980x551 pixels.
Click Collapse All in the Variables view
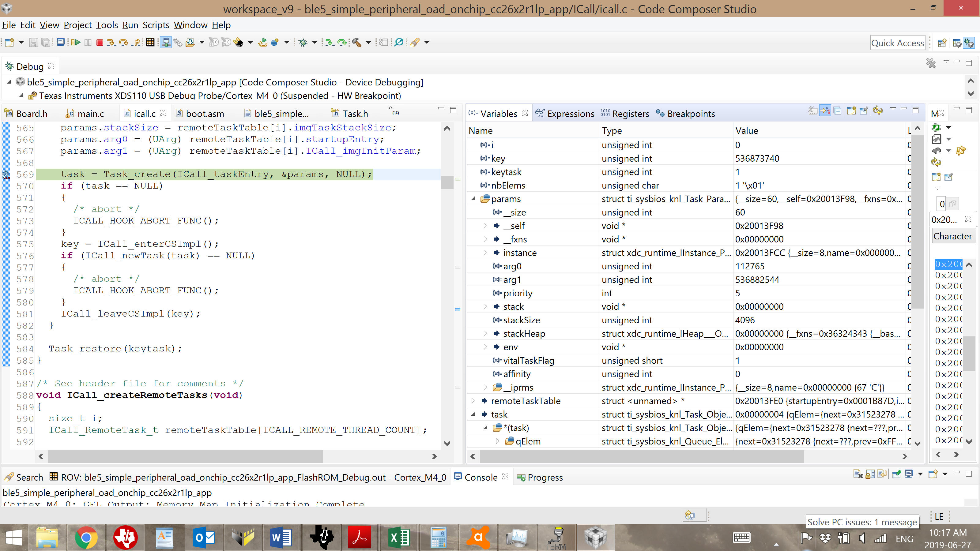click(x=837, y=111)
